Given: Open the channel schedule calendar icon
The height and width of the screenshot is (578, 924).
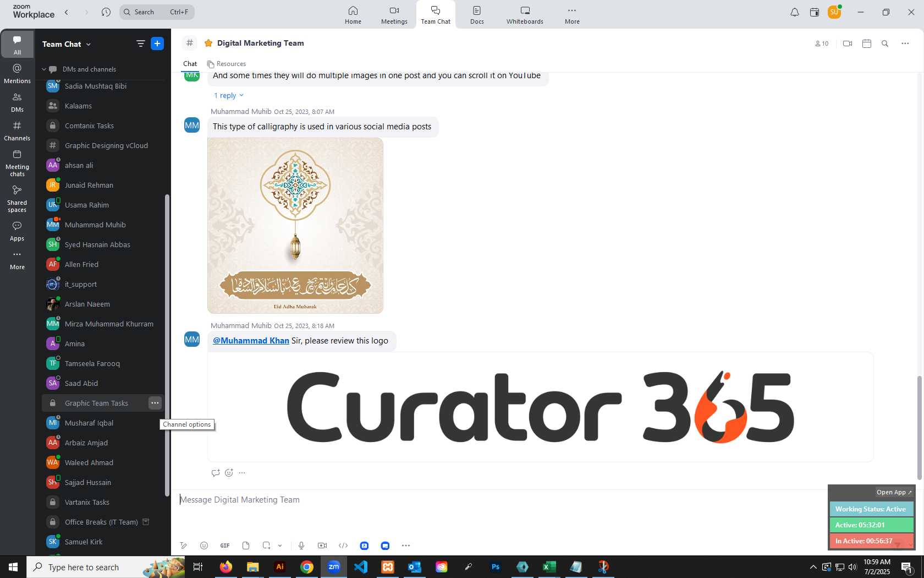Looking at the screenshot, I should [x=867, y=43].
